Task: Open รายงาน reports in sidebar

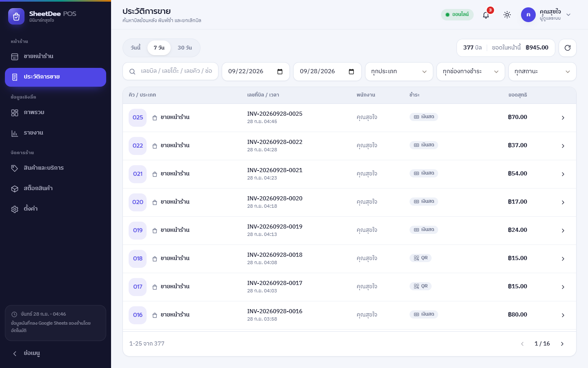Action: click(56, 133)
